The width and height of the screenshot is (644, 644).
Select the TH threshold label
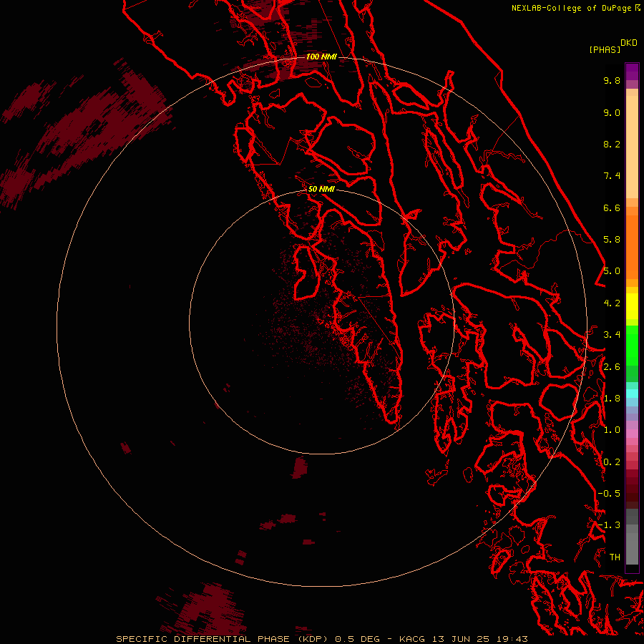click(615, 557)
